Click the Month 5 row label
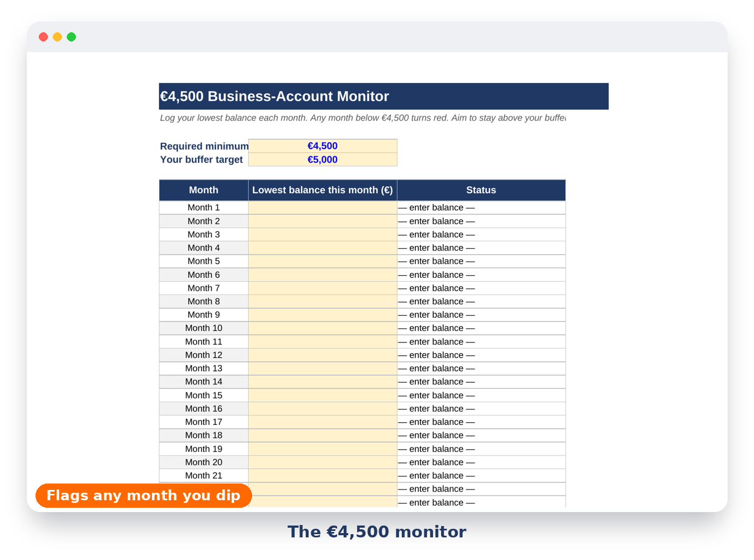The image size is (754, 560). click(x=204, y=261)
